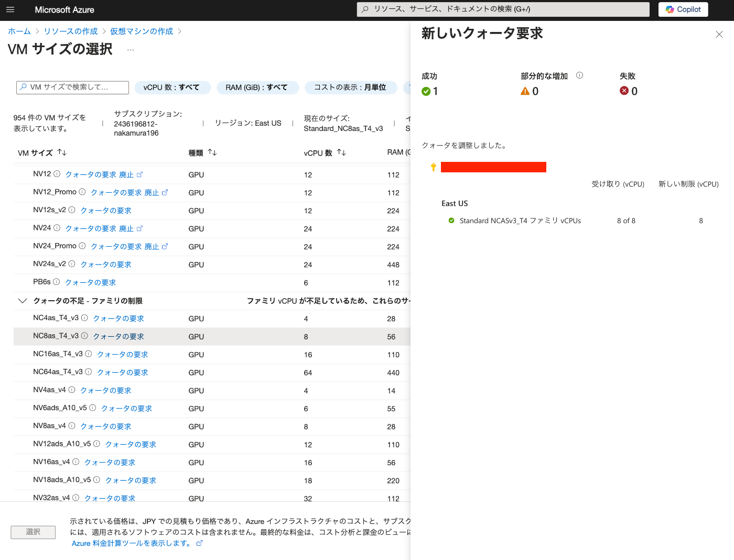Select the NC8as_T4_v3 table row name
734x560 pixels.
click(x=56, y=336)
